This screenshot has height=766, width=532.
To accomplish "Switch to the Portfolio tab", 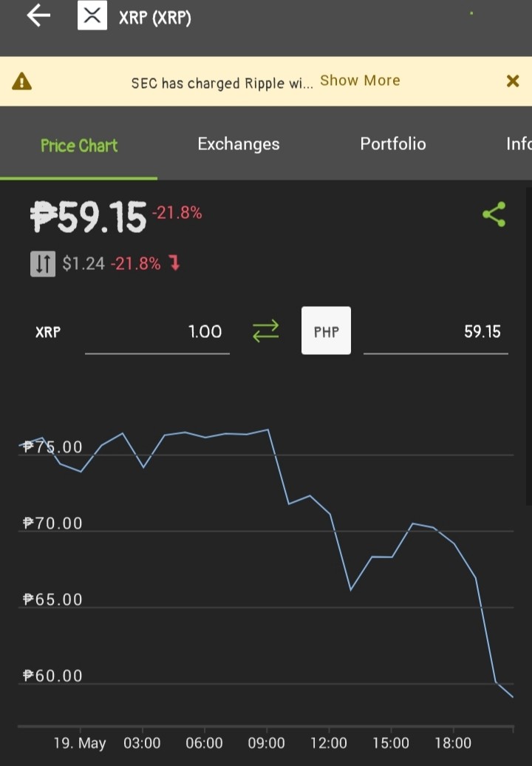I will (x=393, y=143).
